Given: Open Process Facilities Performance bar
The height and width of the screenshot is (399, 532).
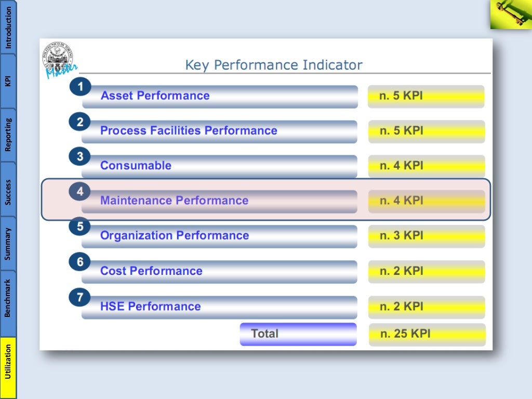Looking at the screenshot, I should coord(219,131).
